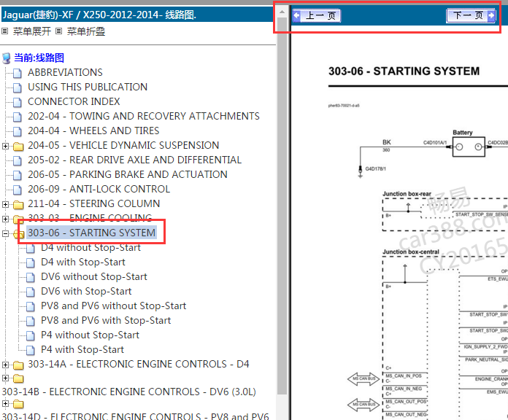Click the page icon beside DV6 with Stop-Start
Image resolution: width=508 pixels, height=420 pixels.
coord(31,292)
